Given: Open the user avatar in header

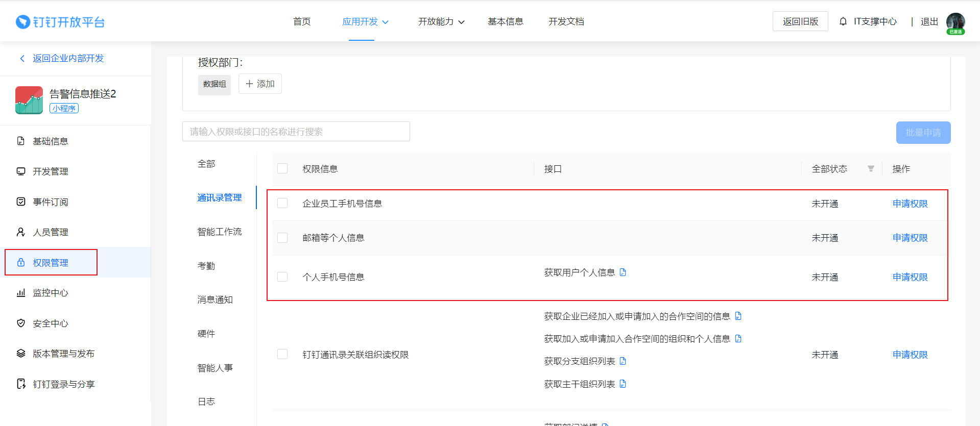Looking at the screenshot, I should click(x=955, y=23).
